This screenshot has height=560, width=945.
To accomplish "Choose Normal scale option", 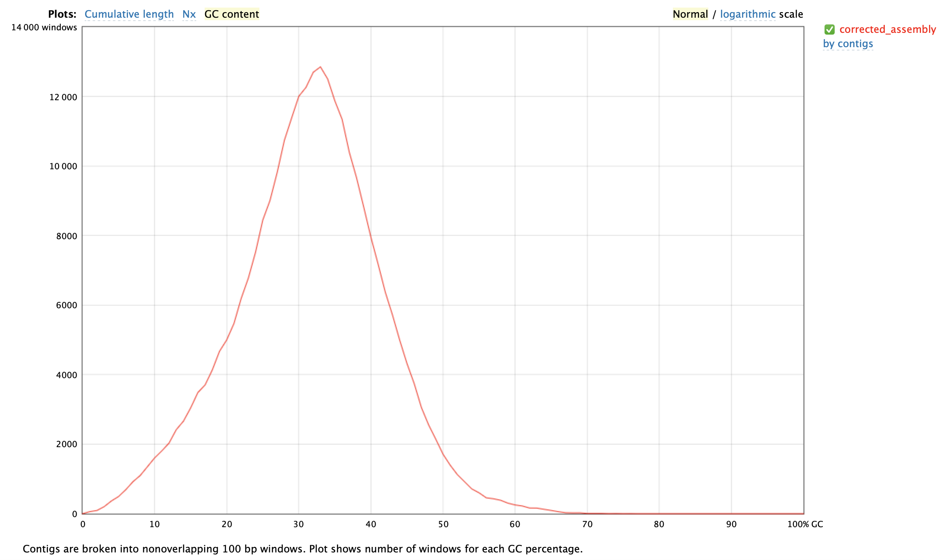I will coord(690,14).
